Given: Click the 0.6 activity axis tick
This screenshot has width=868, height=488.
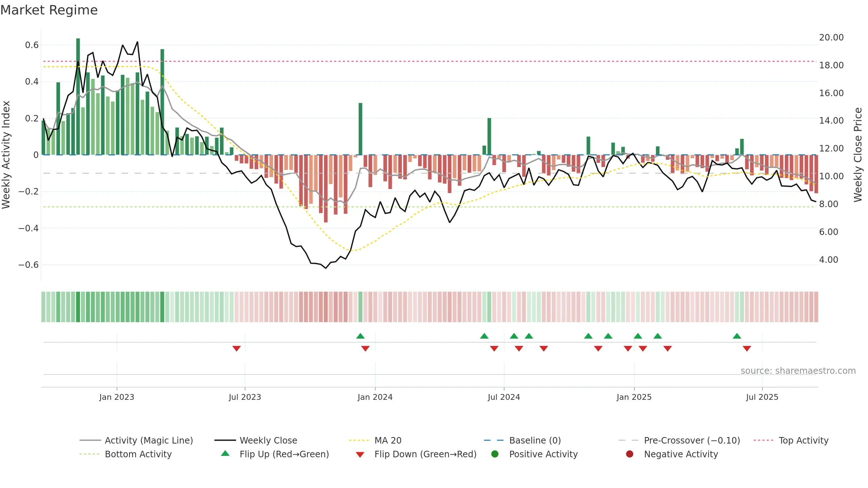Looking at the screenshot, I should [32, 45].
